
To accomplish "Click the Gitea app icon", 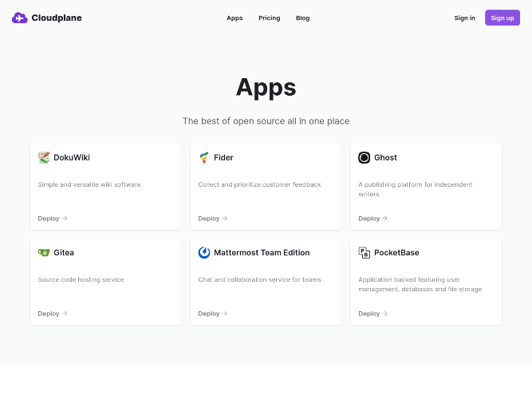I will 44,252.
